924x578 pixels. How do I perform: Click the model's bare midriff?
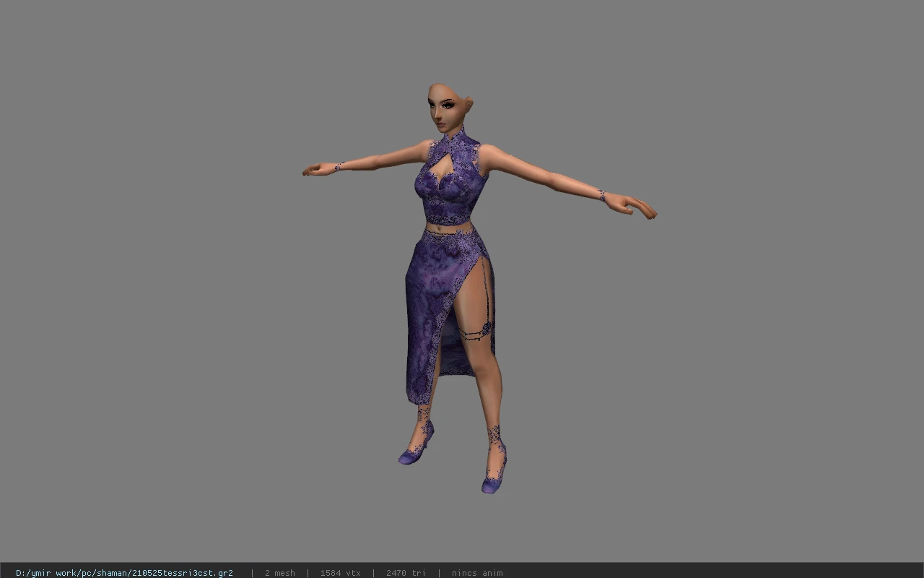(449, 228)
